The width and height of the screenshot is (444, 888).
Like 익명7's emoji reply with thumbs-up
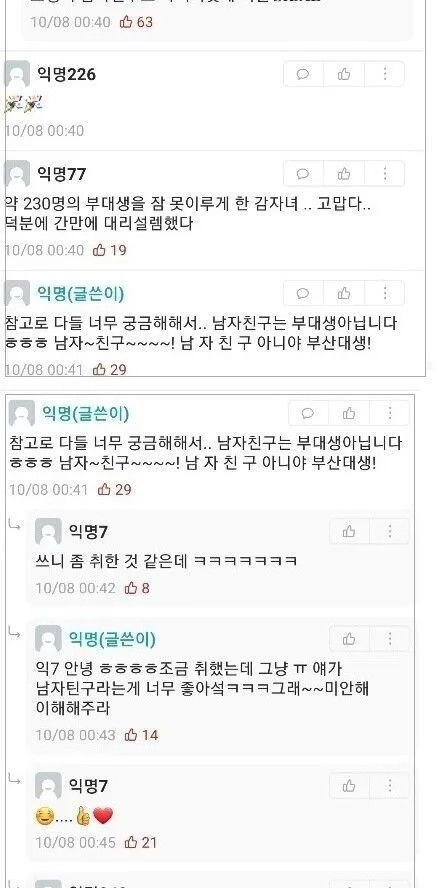click(x=349, y=785)
